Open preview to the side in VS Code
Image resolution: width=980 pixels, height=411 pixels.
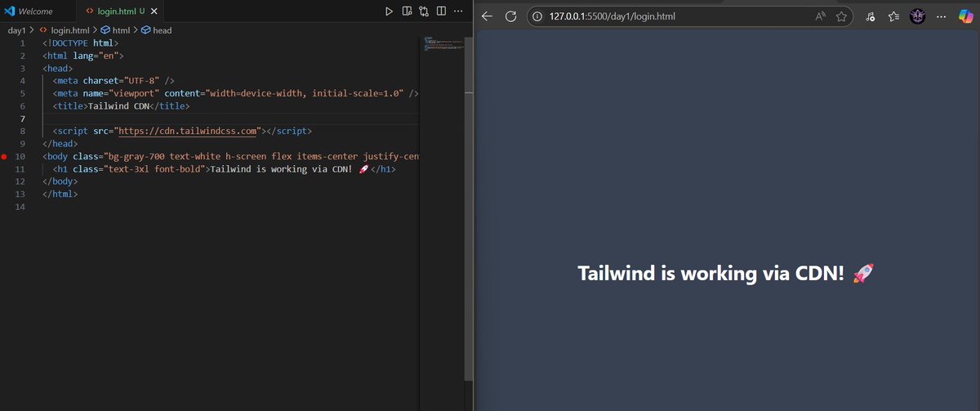(407, 11)
